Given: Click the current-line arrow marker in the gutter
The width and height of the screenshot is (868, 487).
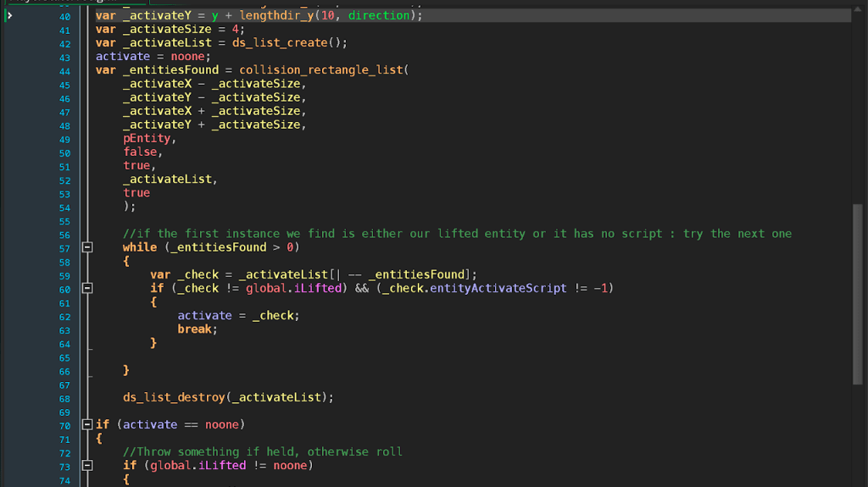Looking at the screenshot, I should pyautogui.click(x=9, y=16).
